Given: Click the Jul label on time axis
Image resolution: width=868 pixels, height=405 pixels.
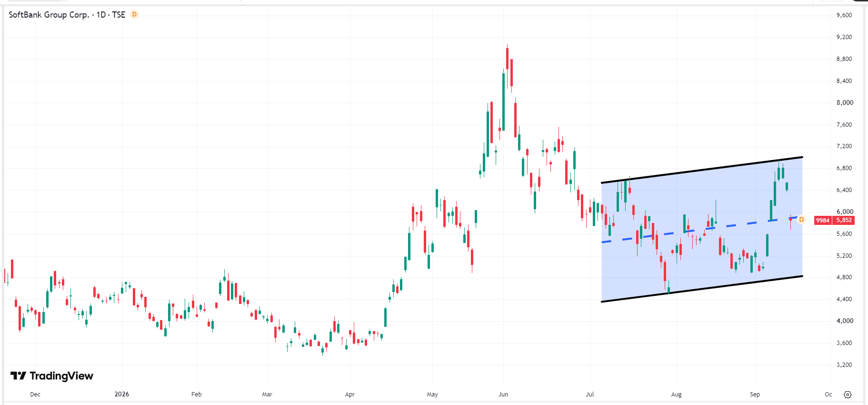Looking at the screenshot, I should click(590, 395).
